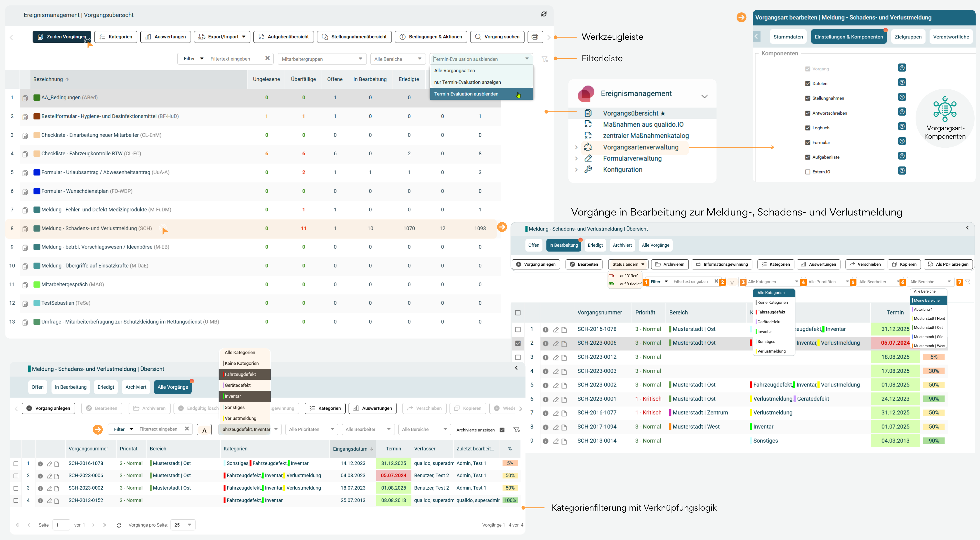Click info icon for SCH-2023-0001 in right table

tap(546, 399)
